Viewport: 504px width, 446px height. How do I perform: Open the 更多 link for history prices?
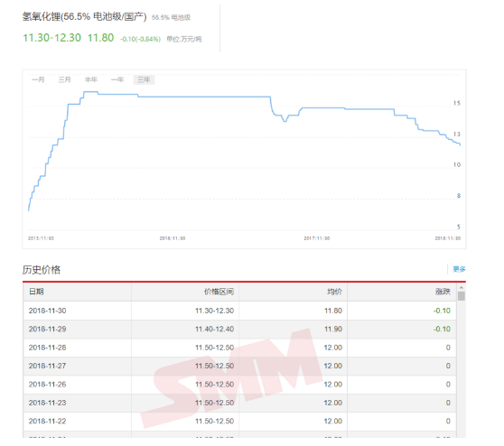[x=459, y=269]
